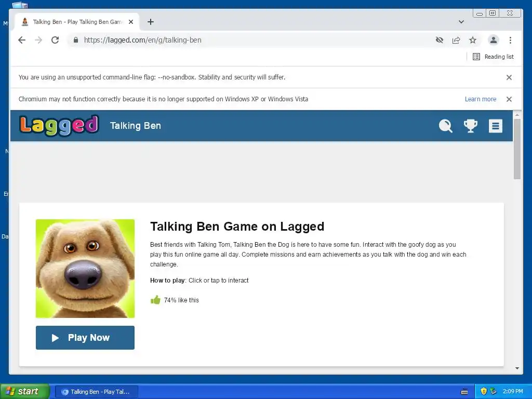The width and height of the screenshot is (532, 399).
Task: Click the URL address bar
Action: coord(251,40)
